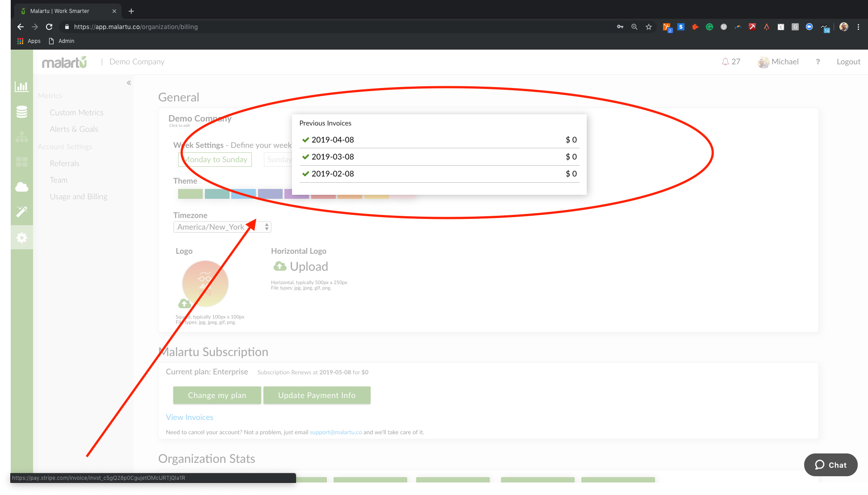Open the 2019-02-08 invoice
Image resolution: width=868 pixels, height=495 pixels.
point(439,174)
